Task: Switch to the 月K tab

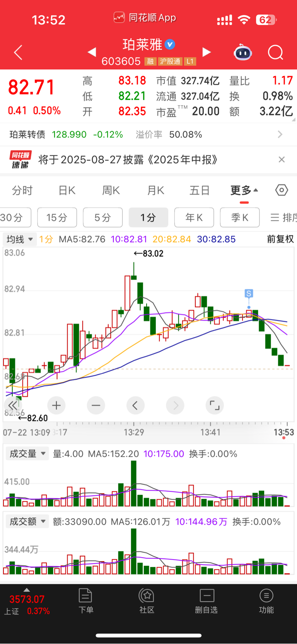Action: (x=155, y=191)
